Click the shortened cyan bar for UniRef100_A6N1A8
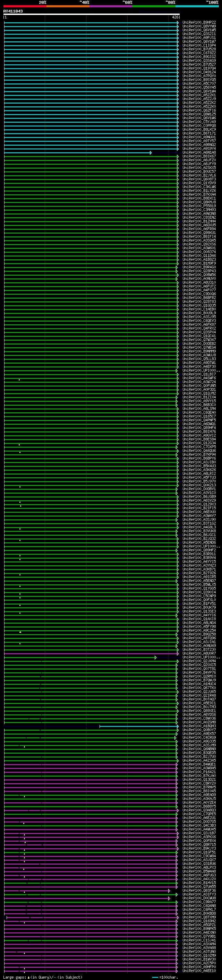The height and width of the screenshot is (980, 222). point(78,153)
